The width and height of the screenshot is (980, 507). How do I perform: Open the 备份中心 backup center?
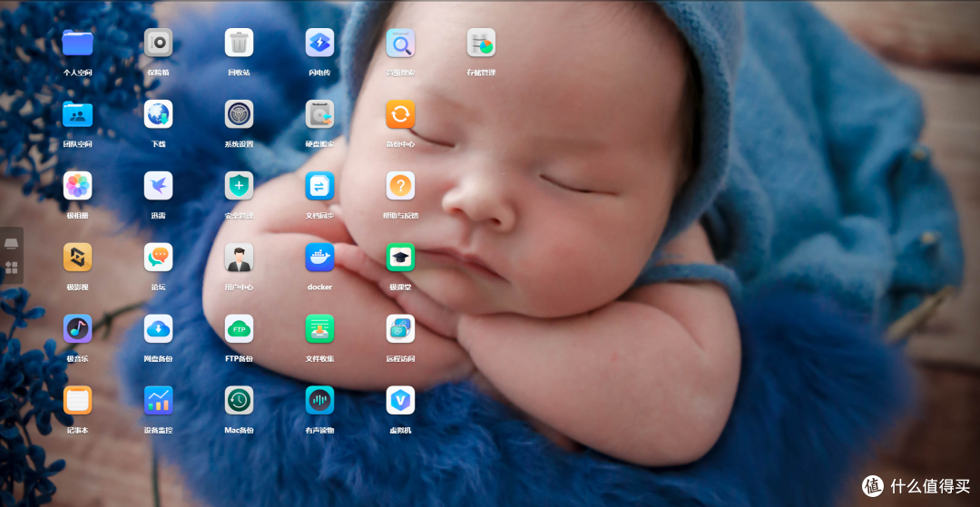400,114
